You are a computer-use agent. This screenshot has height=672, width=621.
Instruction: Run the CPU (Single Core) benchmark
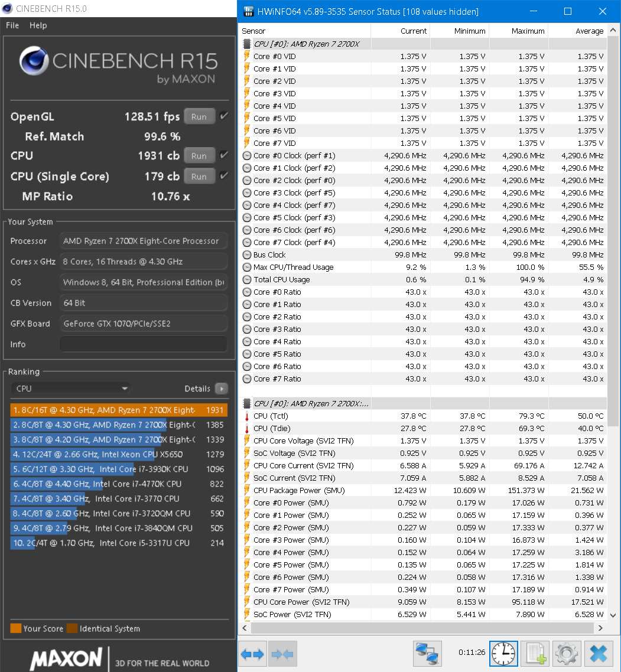click(199, 176)
